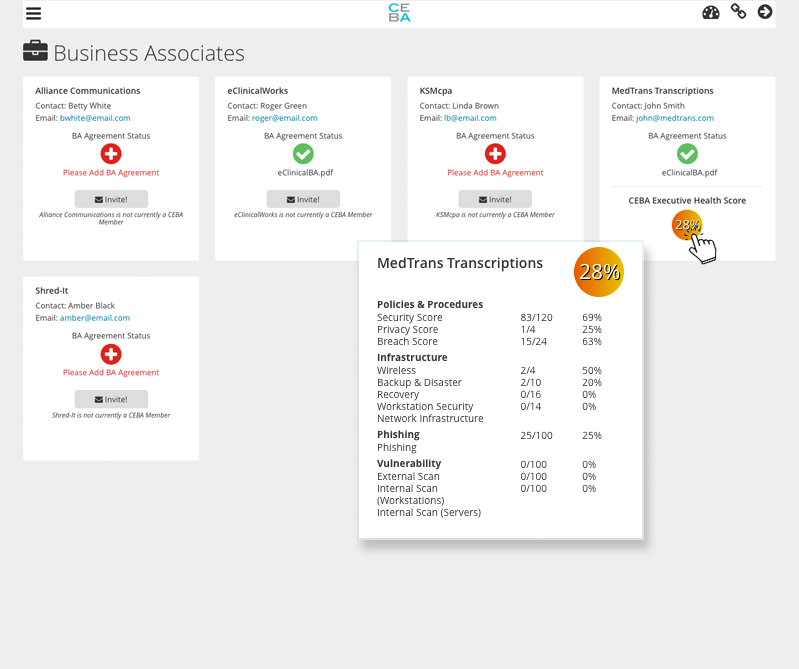Viewport: 799px width, 669px height.
Task: Click 'KSMcpa is not currently a CEBA Member' note
Action: pos(495,215)
